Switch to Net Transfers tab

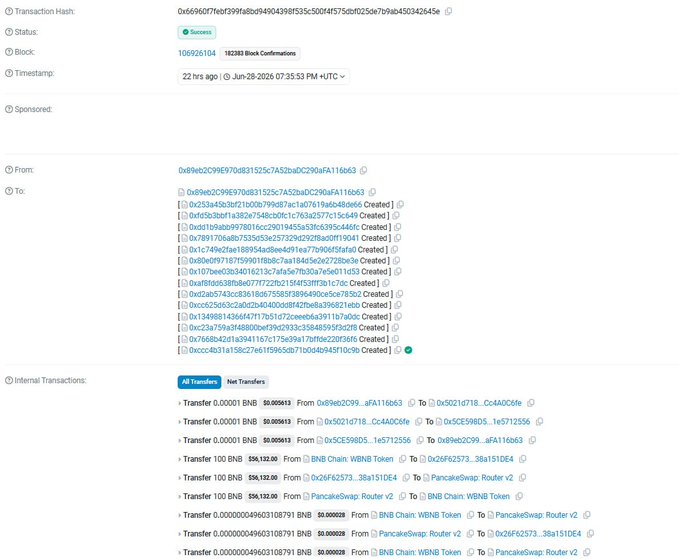click(x=246, y=381)
